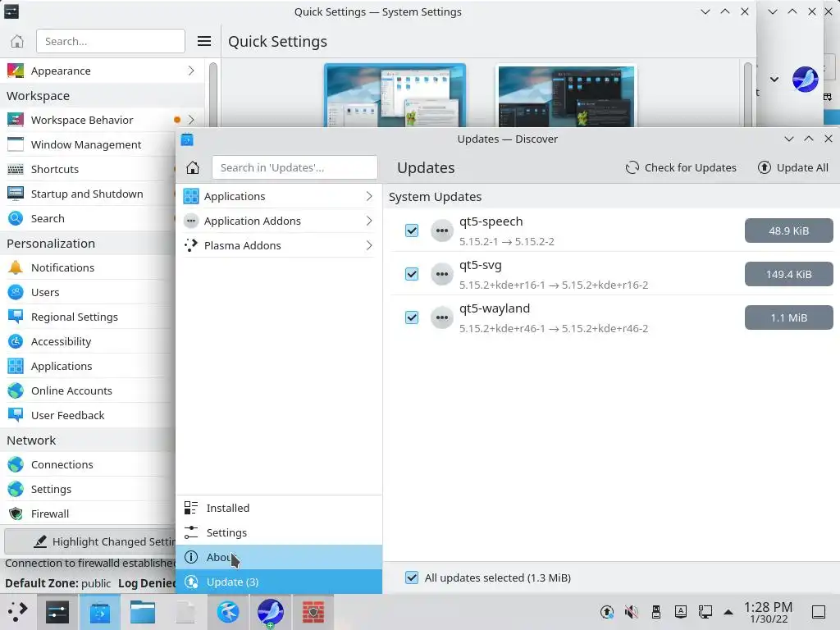Screen dimensions: 840x630
Task: Open Shortcuts settings
Action: 89,169
